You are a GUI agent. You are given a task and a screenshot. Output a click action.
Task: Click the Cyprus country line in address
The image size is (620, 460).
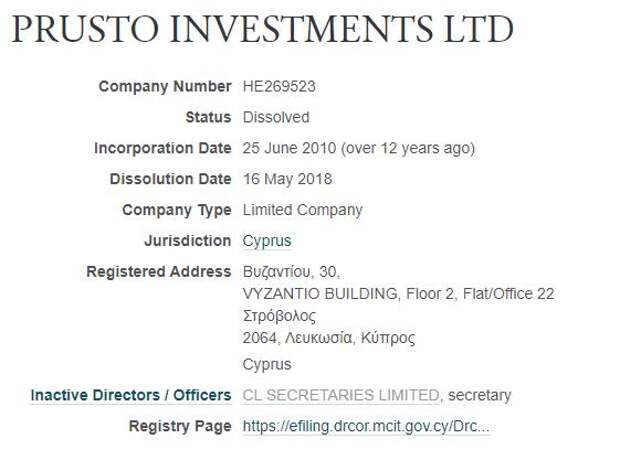267,364
